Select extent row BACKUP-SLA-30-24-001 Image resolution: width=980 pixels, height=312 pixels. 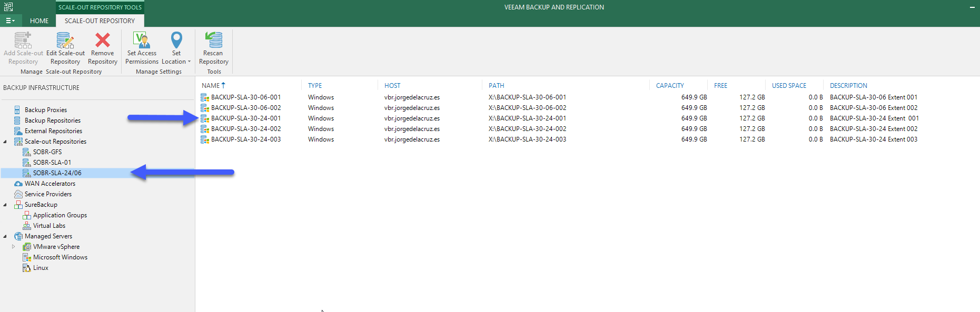587,118
